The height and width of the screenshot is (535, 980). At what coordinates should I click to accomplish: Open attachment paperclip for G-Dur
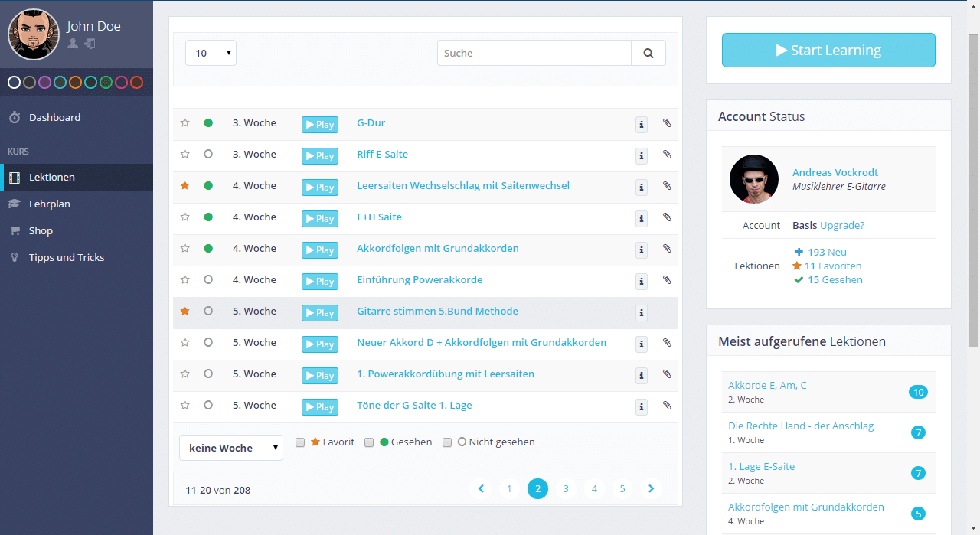tap(667, 122)
